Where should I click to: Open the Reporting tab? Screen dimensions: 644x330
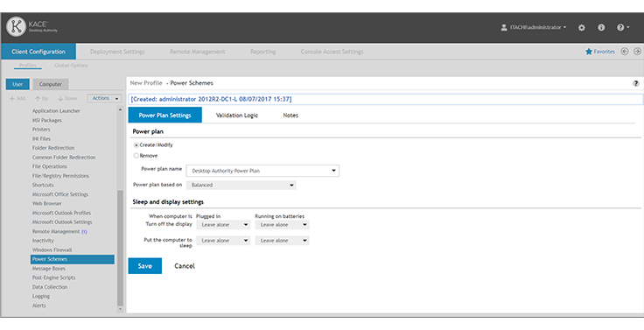coord(262,52)
